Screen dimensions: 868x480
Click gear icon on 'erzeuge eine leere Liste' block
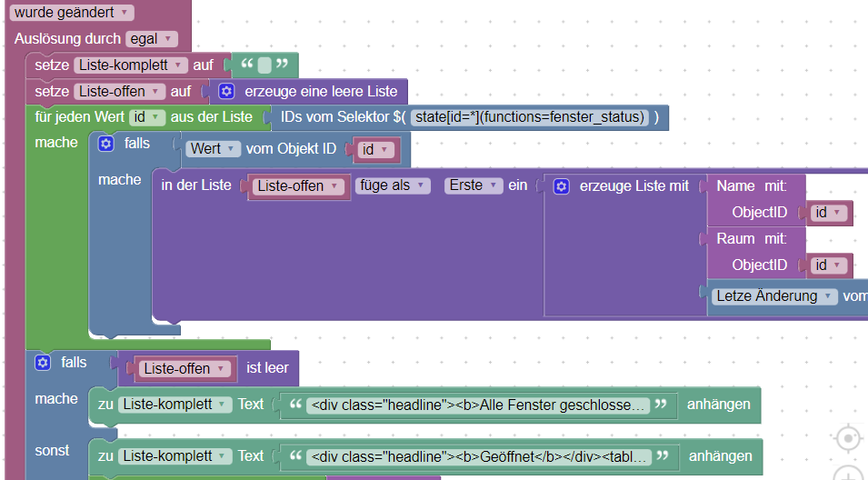click(225, 91)
